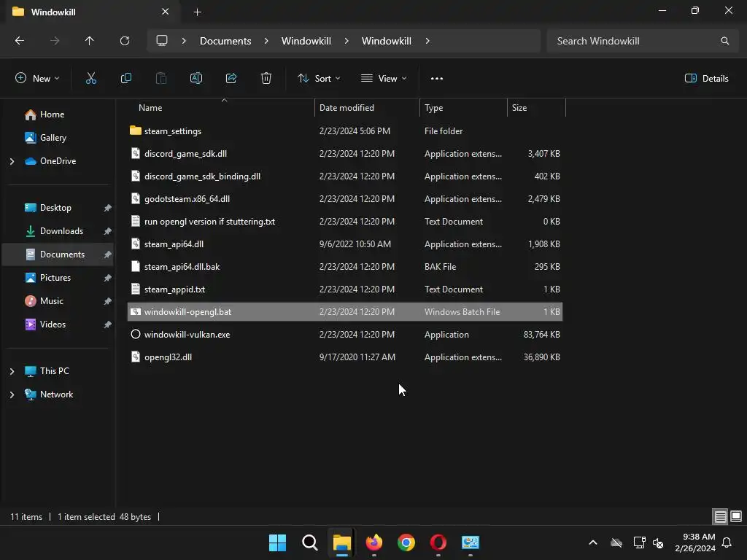
Task: Select godotsteam.x86_64.dll file
Action: [x=345, y=199]
